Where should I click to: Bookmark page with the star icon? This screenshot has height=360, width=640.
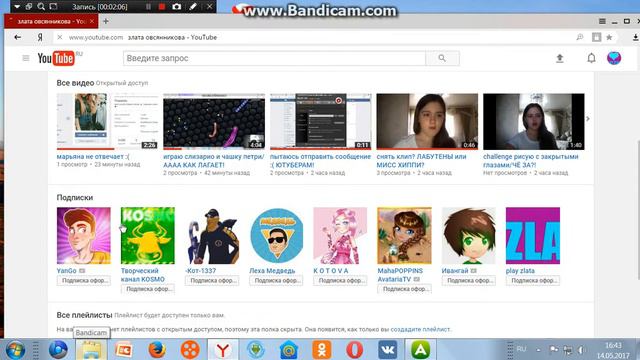[x=609, y=37]
